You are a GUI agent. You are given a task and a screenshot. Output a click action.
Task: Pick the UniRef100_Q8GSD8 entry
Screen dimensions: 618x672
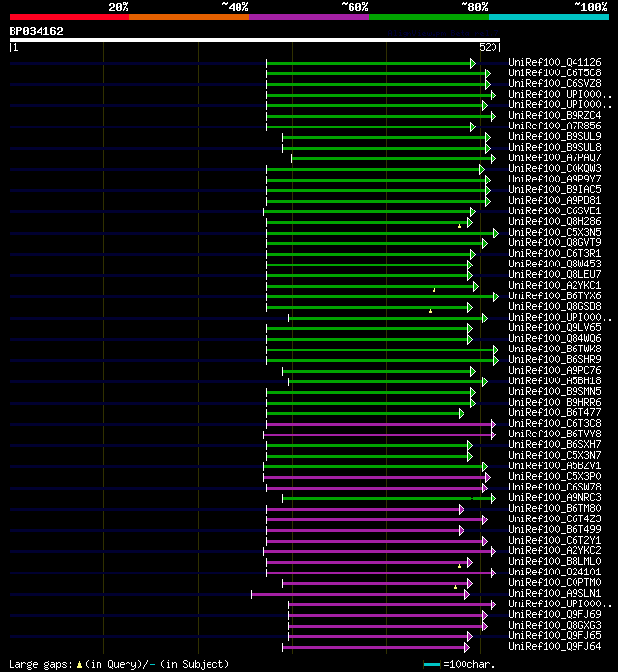(554, 306)
